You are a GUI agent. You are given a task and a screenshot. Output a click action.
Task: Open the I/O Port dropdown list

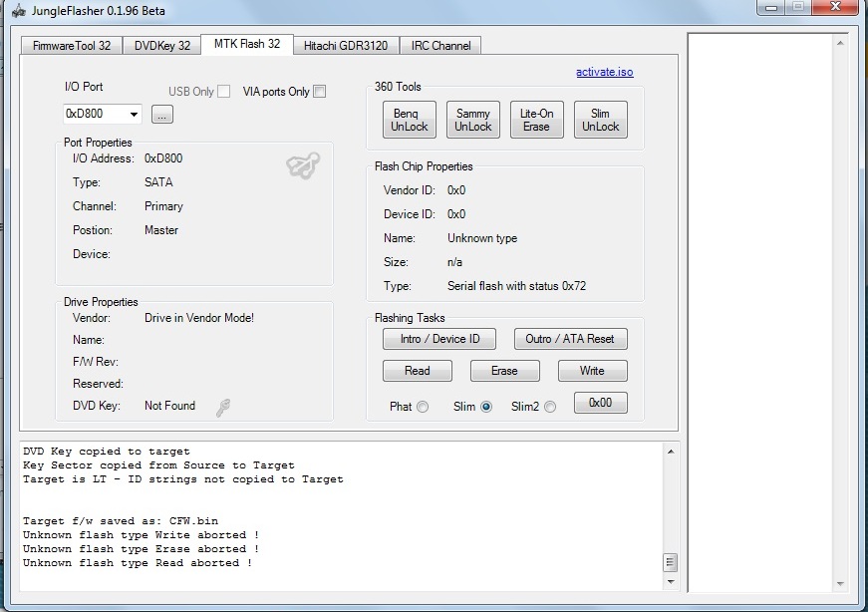(x=135, y=115)
